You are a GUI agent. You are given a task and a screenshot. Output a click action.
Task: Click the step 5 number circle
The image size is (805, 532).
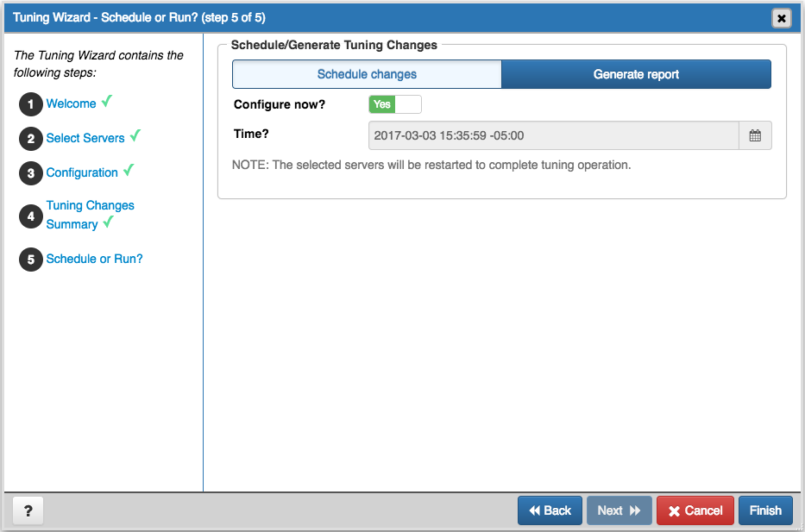pos(31,259)
